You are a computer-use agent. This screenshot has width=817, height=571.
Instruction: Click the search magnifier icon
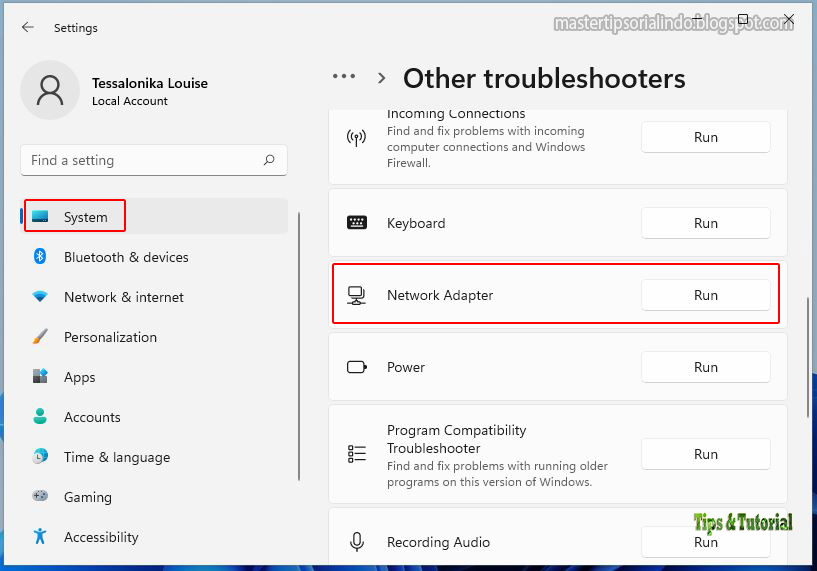pos(269,160)
